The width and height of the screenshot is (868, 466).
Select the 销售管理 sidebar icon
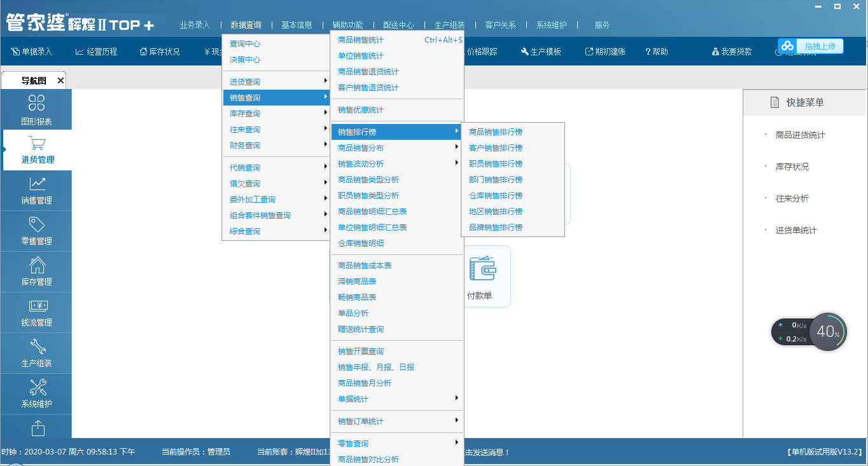[36, 184]
